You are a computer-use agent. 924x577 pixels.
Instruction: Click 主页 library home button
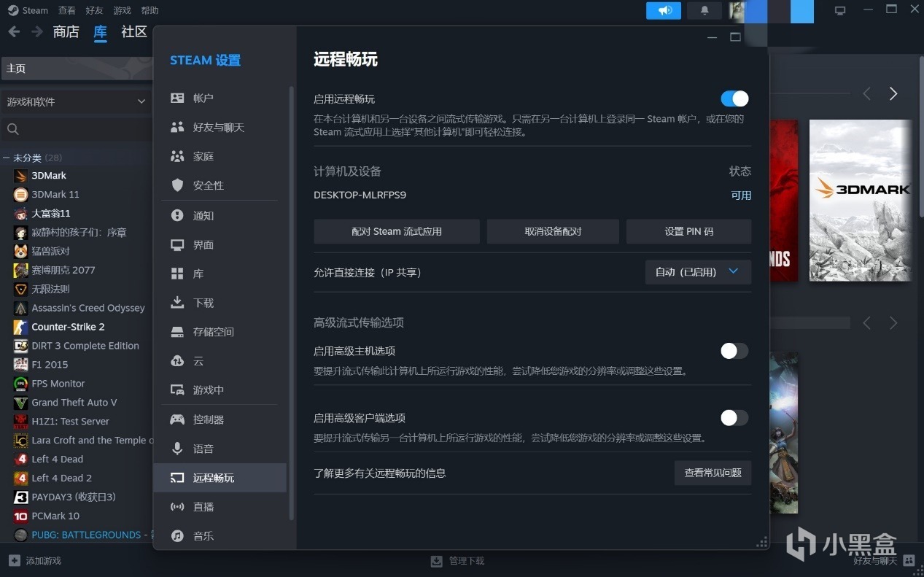pos(77,69)
